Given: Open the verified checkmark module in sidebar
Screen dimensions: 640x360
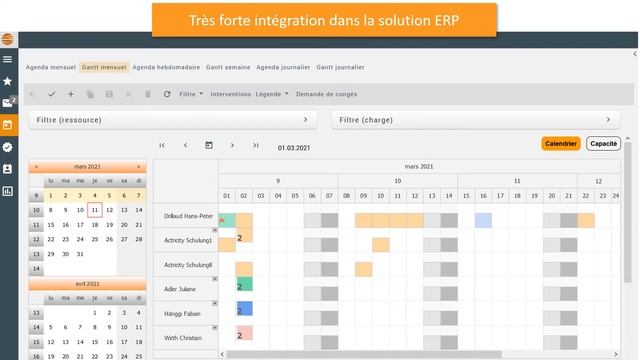Looking at the screenshot, I should coord(7,147).
